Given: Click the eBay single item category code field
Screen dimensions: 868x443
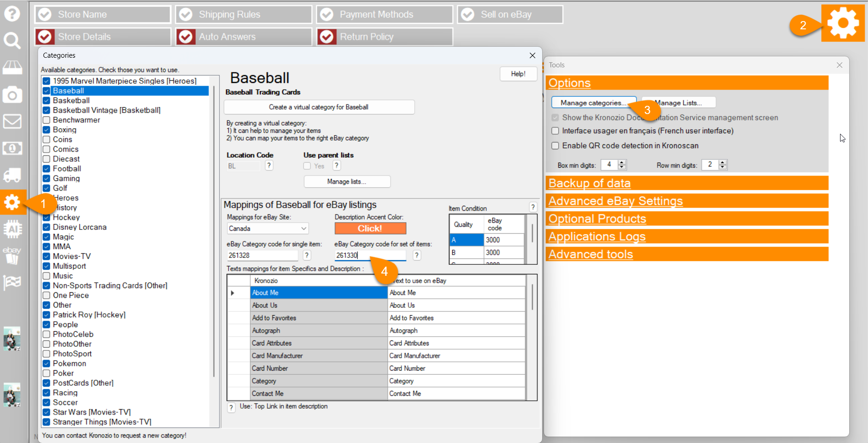Looking at the screenshot, I should click(263, 255).
